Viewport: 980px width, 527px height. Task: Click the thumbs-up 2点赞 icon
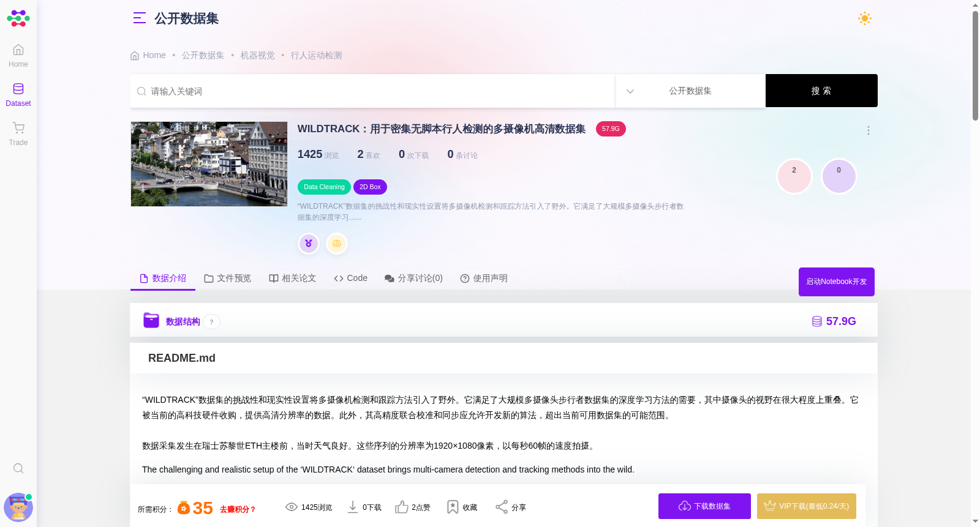click(402, 507)
